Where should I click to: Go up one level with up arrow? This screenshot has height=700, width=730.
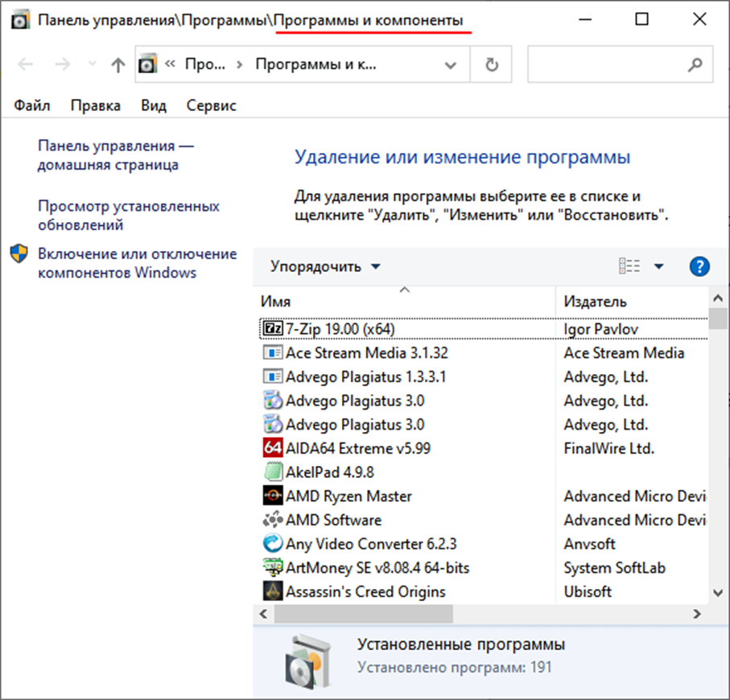point(118,64)
